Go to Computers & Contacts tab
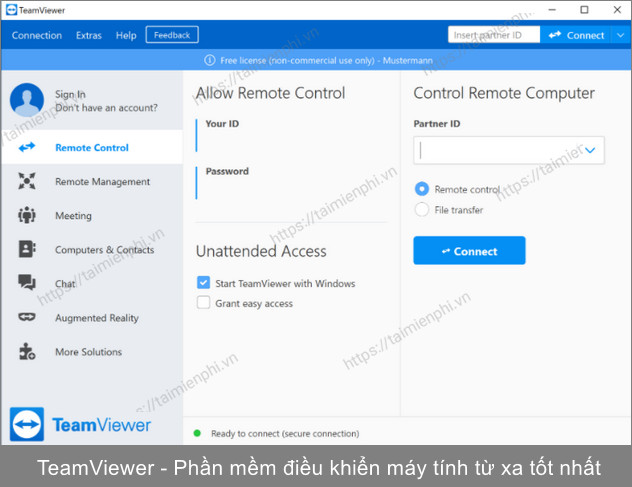The width and height of the screenshot is (632, 487). point(92,250)
